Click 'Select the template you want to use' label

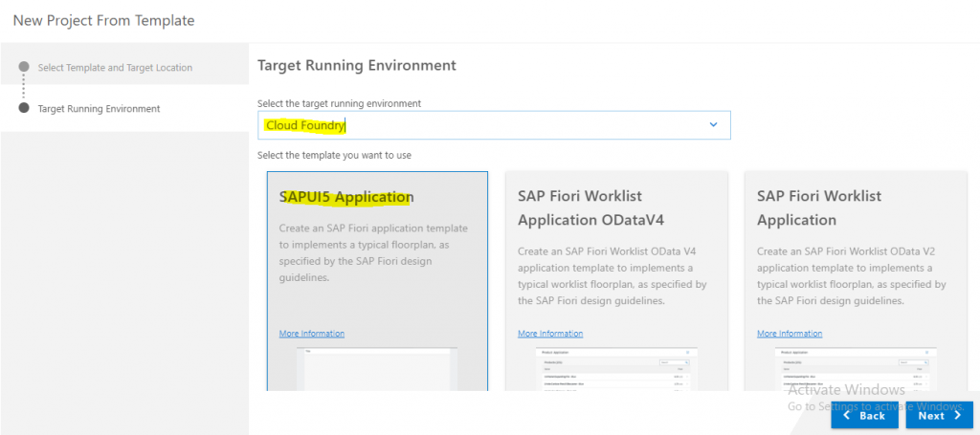[334, 155]
